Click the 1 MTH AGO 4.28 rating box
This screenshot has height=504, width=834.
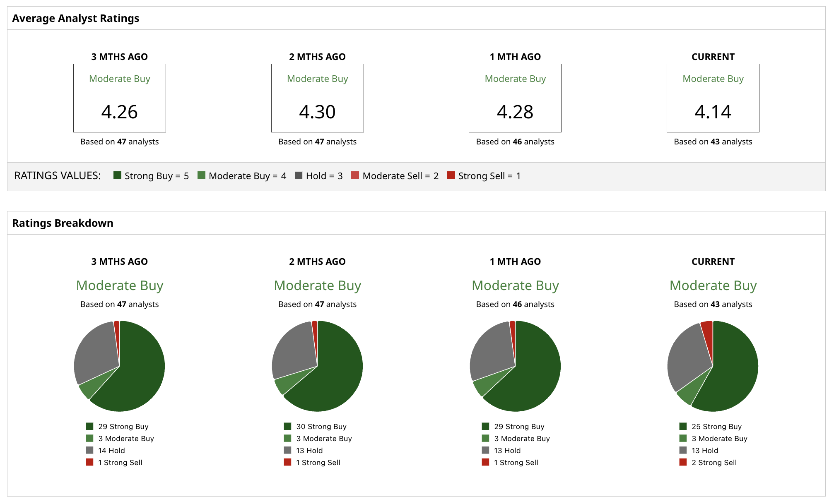click(515, 98)
